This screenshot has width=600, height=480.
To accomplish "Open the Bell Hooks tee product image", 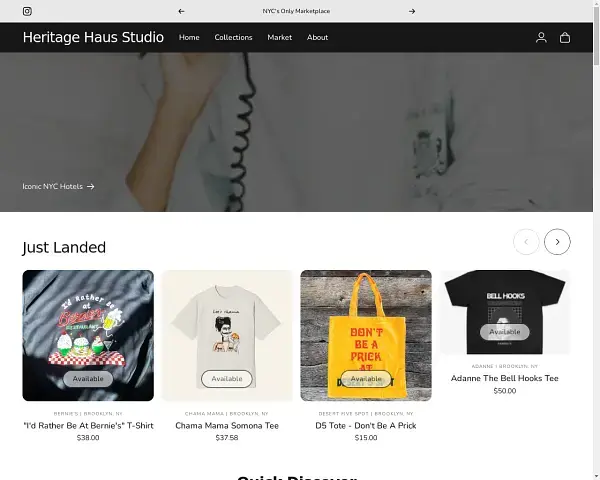I will click(505, 308).
